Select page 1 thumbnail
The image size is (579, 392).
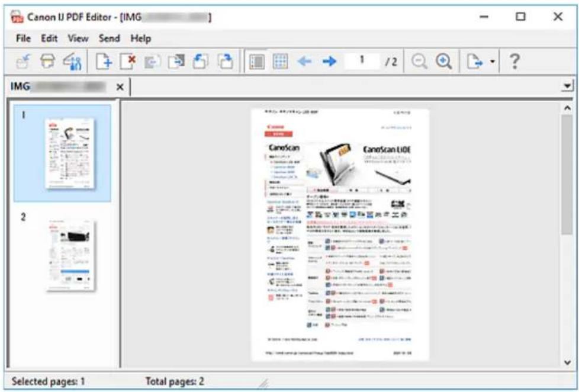62,153
